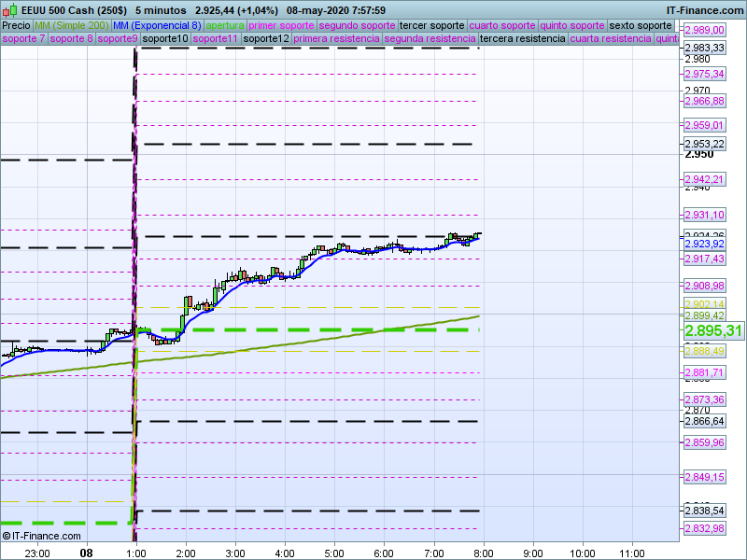Click the © IT-Finance.com copyright text

click(42, 536)
